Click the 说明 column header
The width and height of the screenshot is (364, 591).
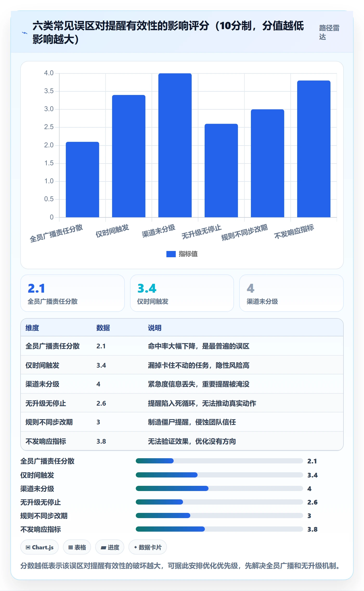click(x=155, y=328)
